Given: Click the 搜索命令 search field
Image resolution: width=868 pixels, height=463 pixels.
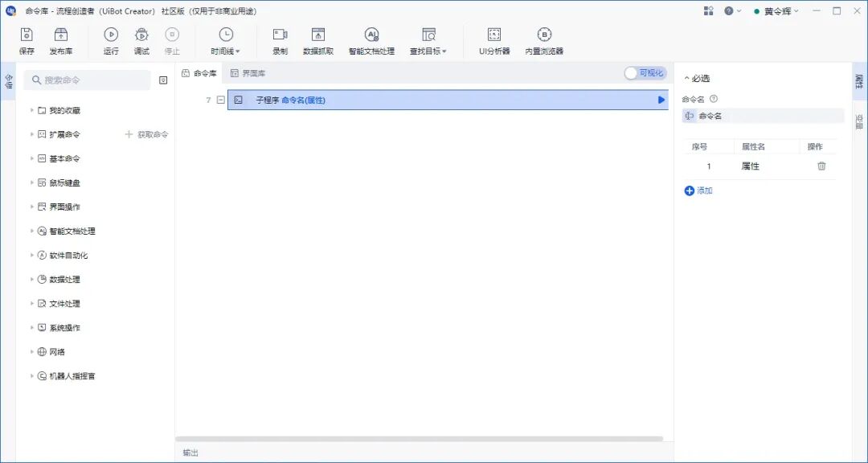Looking at the screenshot, I should (88, 80).
